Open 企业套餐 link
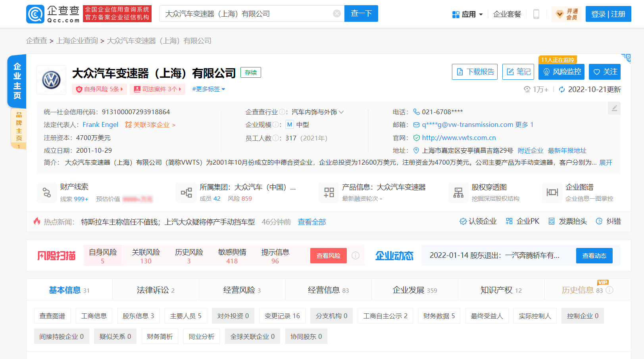Screen dimensions: 644x359 507,14
